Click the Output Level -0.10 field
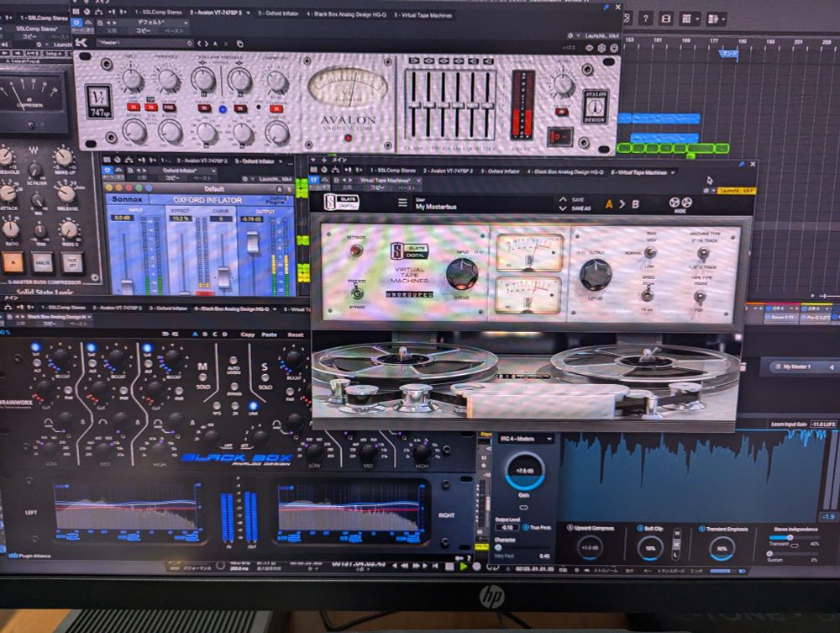The width and height of the screenshot is (840, 633). click(507, 527)
